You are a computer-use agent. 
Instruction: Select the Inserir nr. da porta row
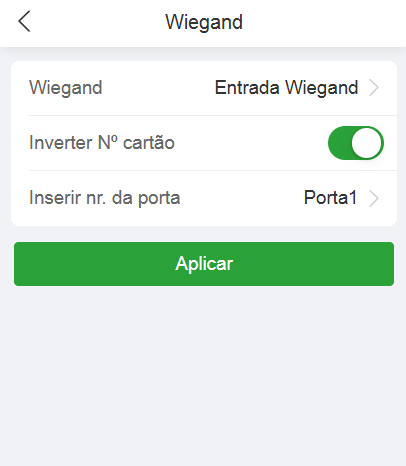(x=204, y=198)
